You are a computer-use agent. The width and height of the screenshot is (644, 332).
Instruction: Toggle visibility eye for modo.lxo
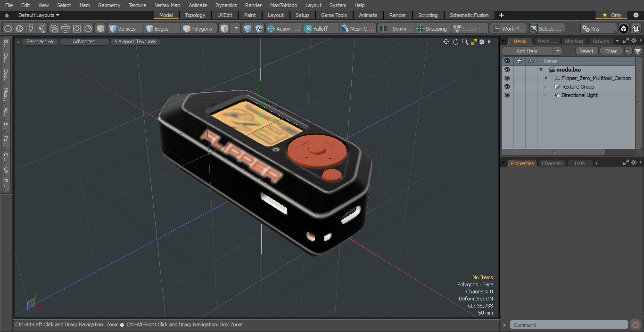point(507,70)
